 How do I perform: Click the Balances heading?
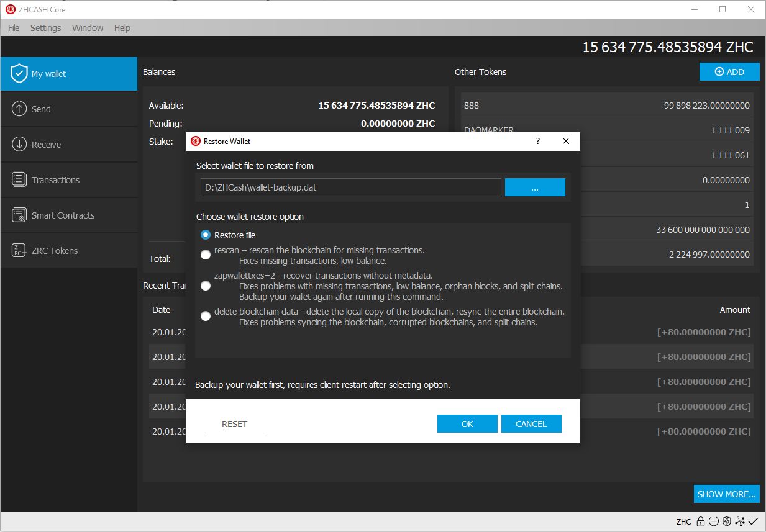159,72
